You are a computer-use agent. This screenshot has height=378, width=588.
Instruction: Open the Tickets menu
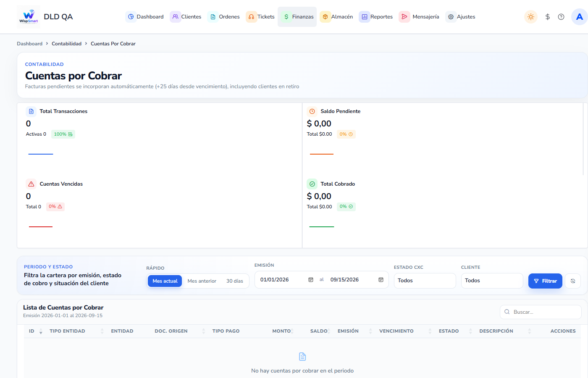[261, 17]
